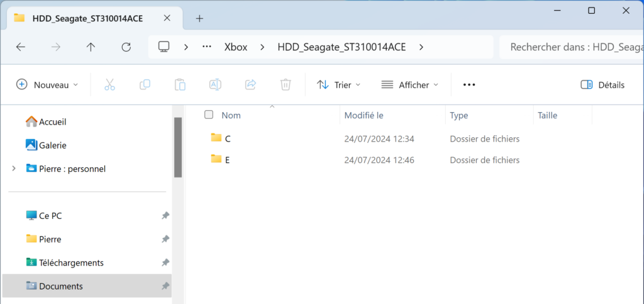644x304 pixels.
Task: Show hidden path via address bar ellipsis
Action: point(207,47)
